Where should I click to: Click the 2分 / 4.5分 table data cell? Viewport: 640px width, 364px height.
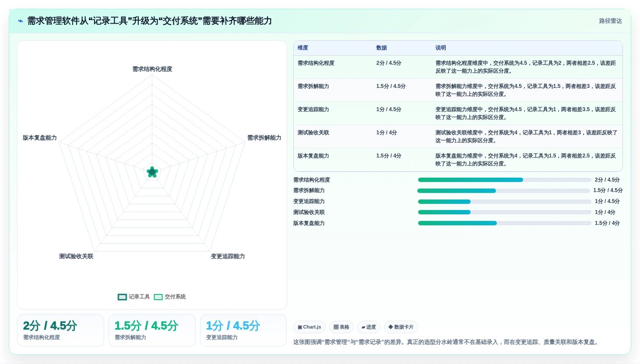click(x=389, y=63)
